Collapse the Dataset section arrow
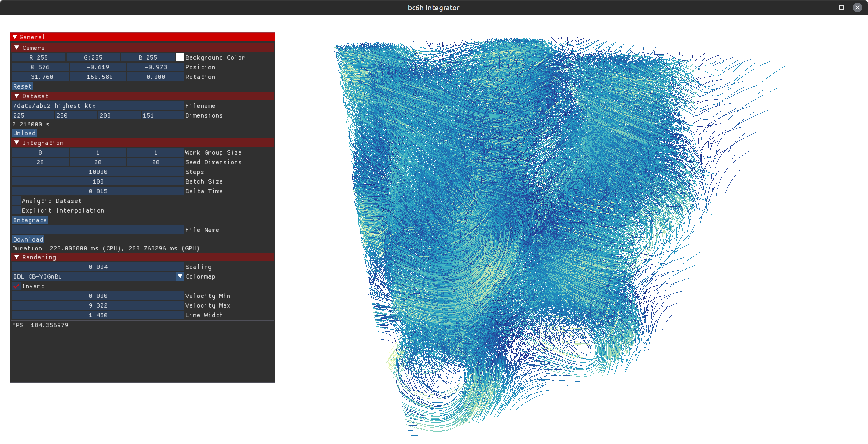 [17, 96]
